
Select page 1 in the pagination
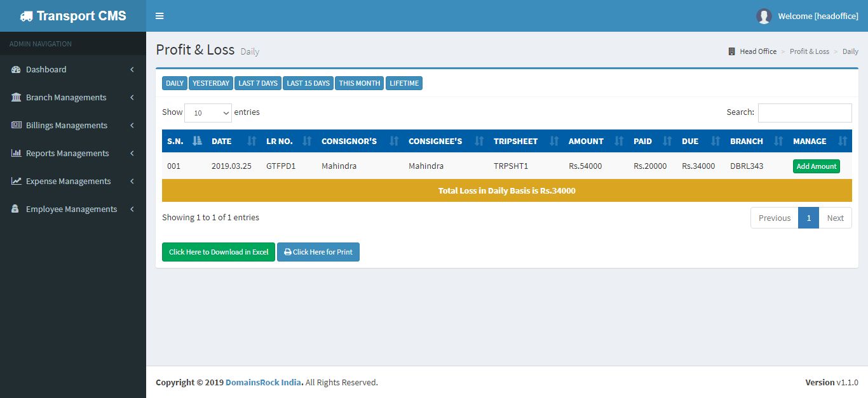pos(808,218)
